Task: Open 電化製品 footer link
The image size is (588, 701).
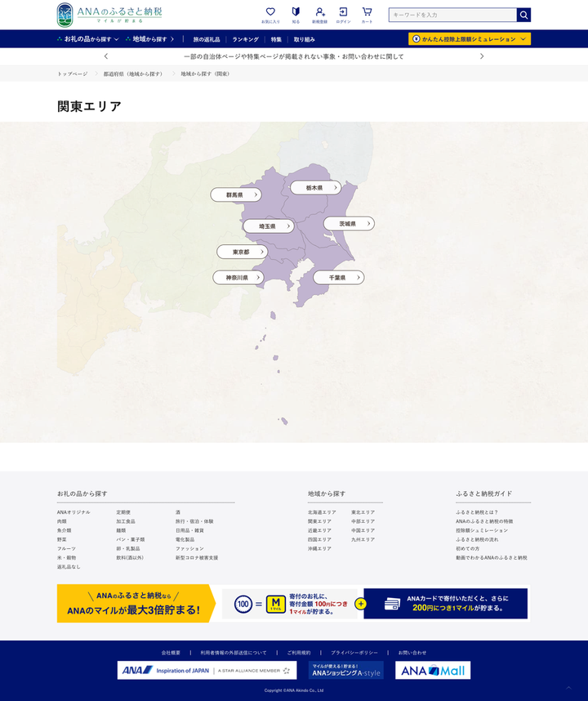Action: 185,539
